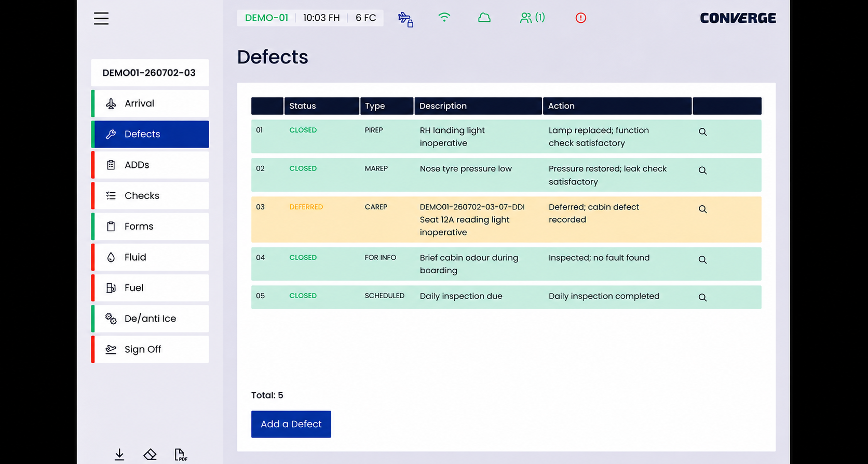Click the aircraft lock icon

coord(406,19)
